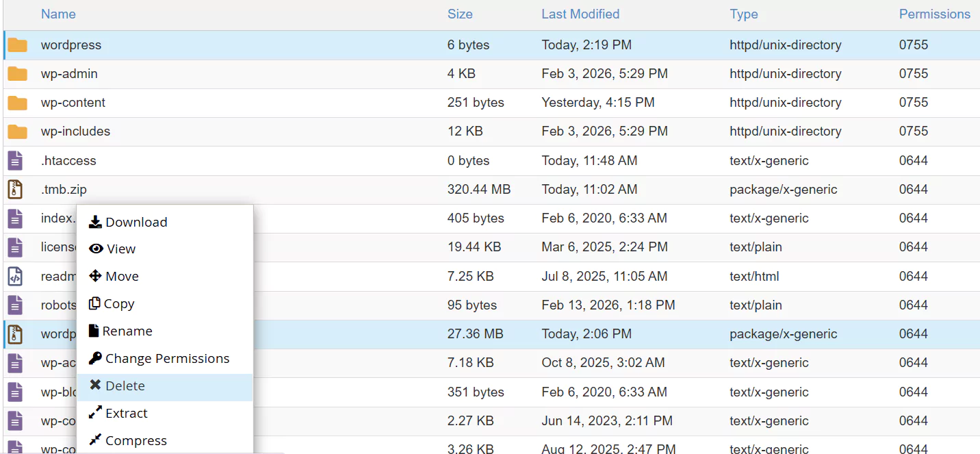The image size is (980, 454).
Task: Select Change Permissions menu entry
Action: click(x=166, y=359)
